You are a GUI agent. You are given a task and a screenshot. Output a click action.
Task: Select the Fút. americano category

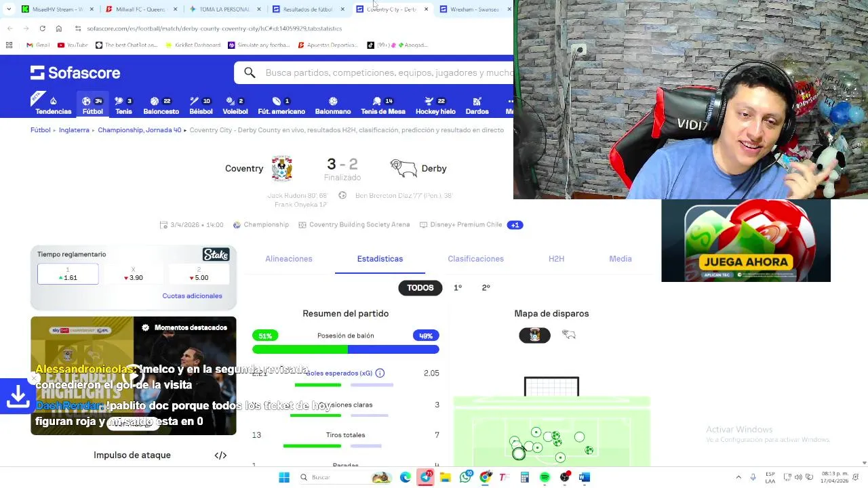281,105
